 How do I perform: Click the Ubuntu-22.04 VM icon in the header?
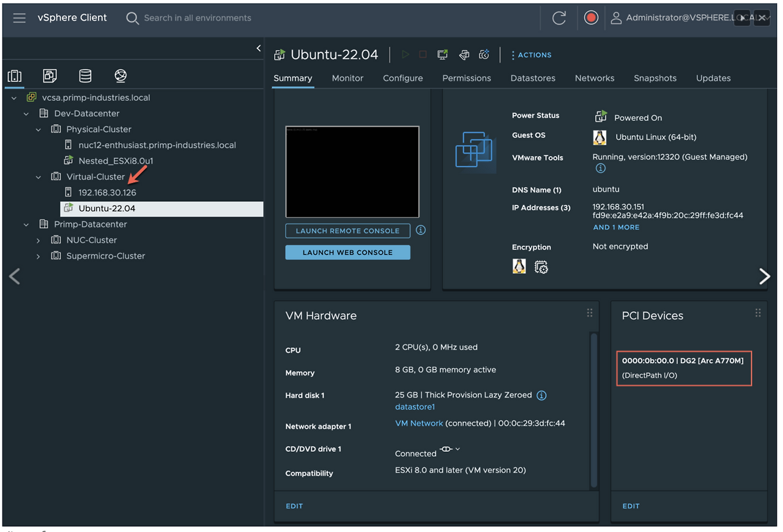point(280,55)
